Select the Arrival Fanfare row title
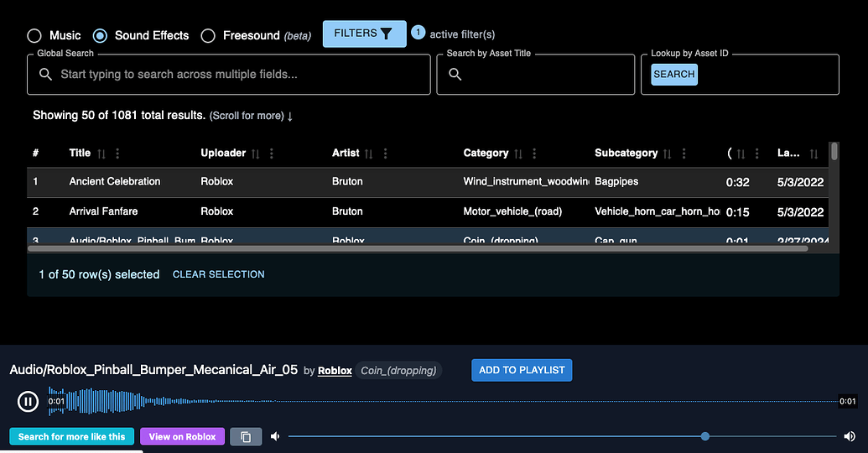Viewport: 868px width, 453px height. pos(103,211)
